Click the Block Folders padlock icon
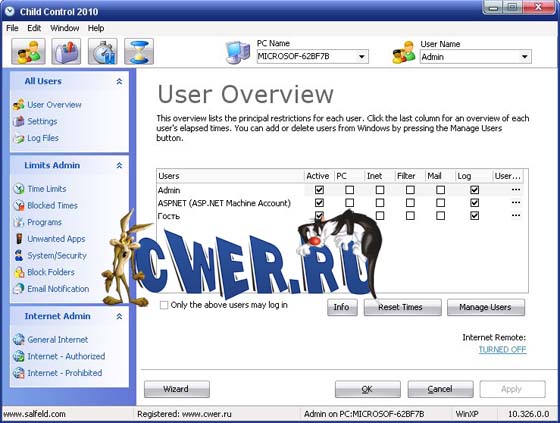Image resolution: width=560 pixels, height=423 pixels. tap(19, 272)
